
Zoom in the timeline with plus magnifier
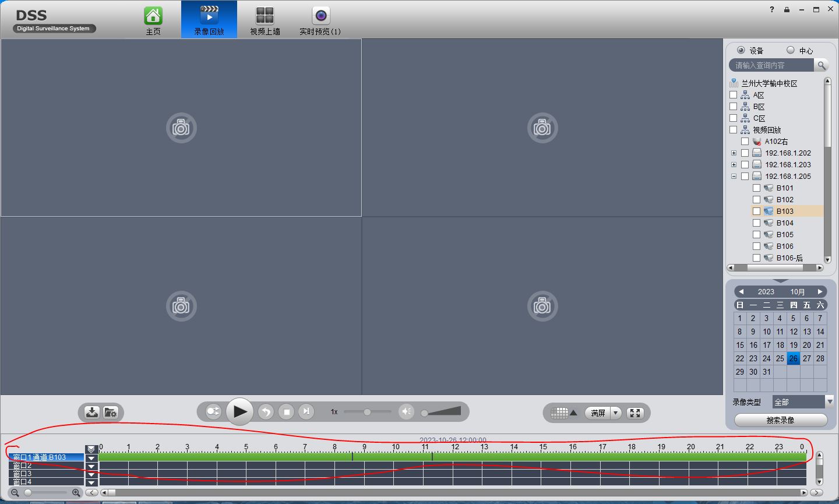[x=76, y=493]
